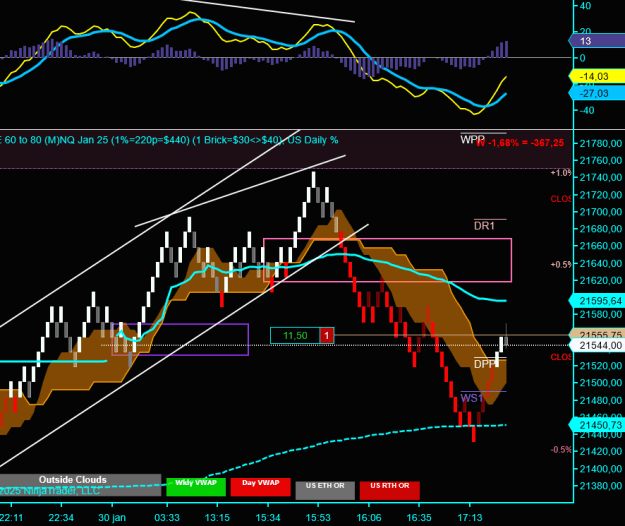Click the yellow -14,03 indicator value marker
This screenshot has height=526, width=625.
(x=597, y=77)
